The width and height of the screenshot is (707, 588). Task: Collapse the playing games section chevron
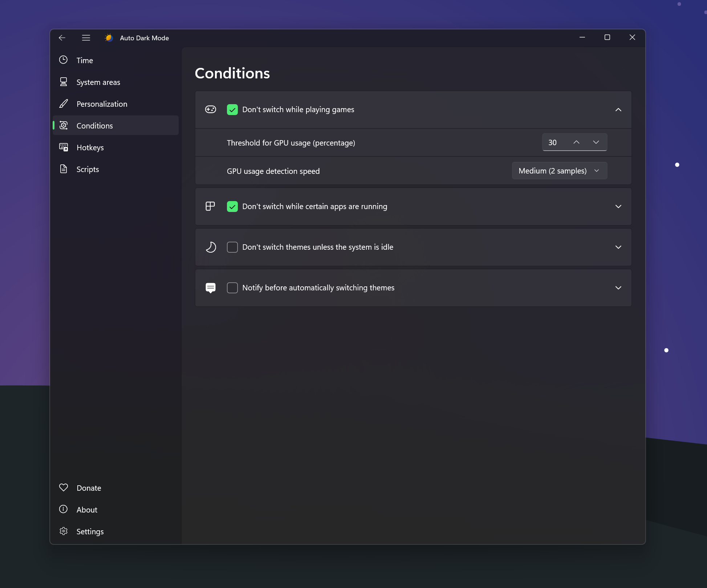(x=618, y=110)
